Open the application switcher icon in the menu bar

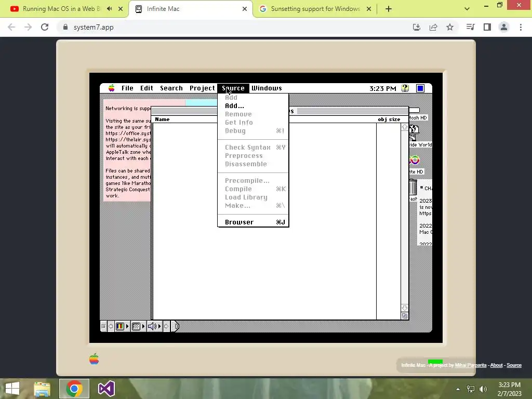tap(420, 88)
